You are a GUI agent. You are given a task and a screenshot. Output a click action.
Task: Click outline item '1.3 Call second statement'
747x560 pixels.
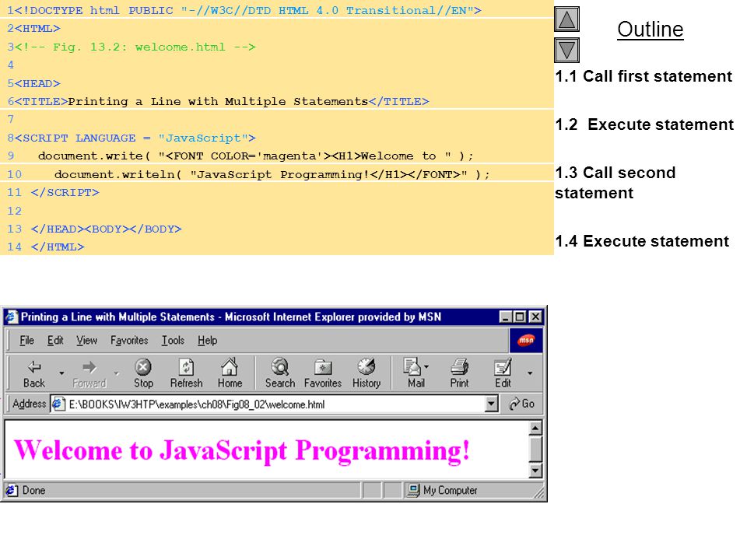pyautogui.click(x=615, y=182)
